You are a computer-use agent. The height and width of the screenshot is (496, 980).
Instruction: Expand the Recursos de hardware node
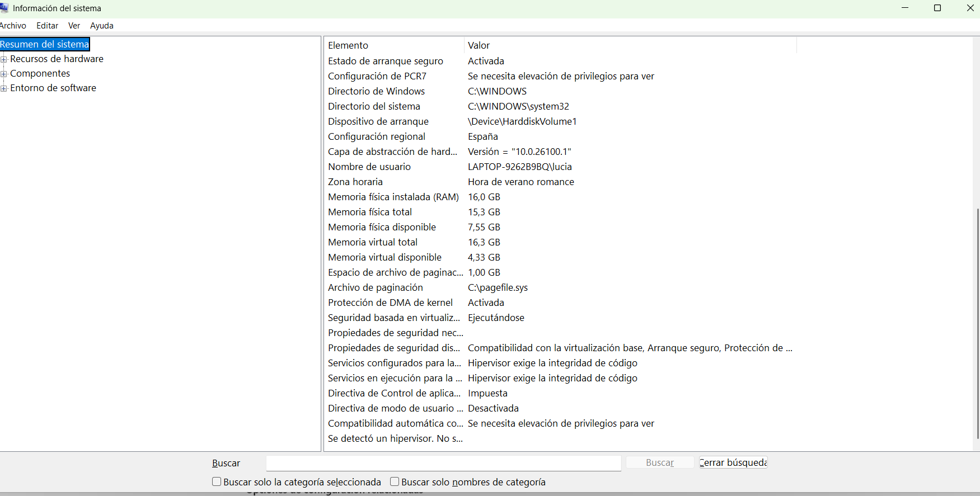(4, 59)
